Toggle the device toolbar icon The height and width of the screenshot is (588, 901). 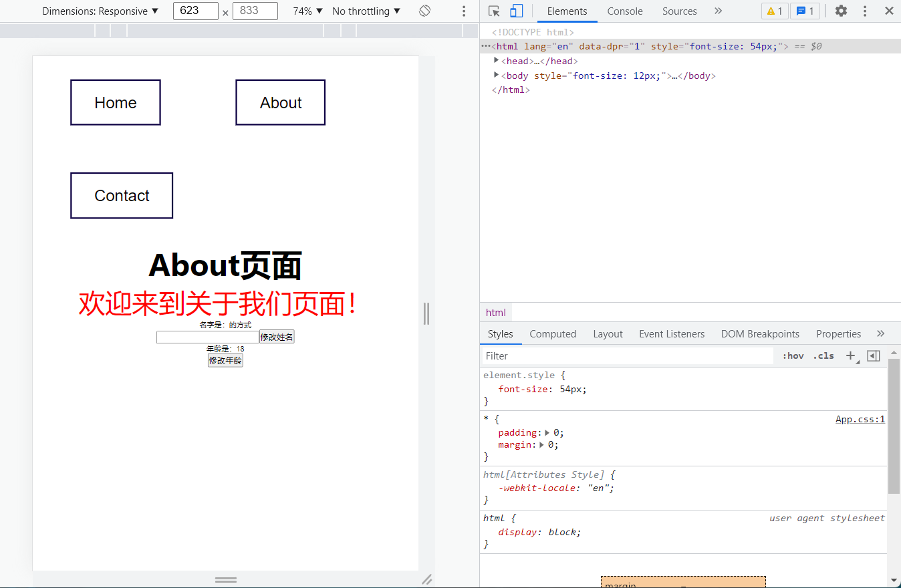516,11
